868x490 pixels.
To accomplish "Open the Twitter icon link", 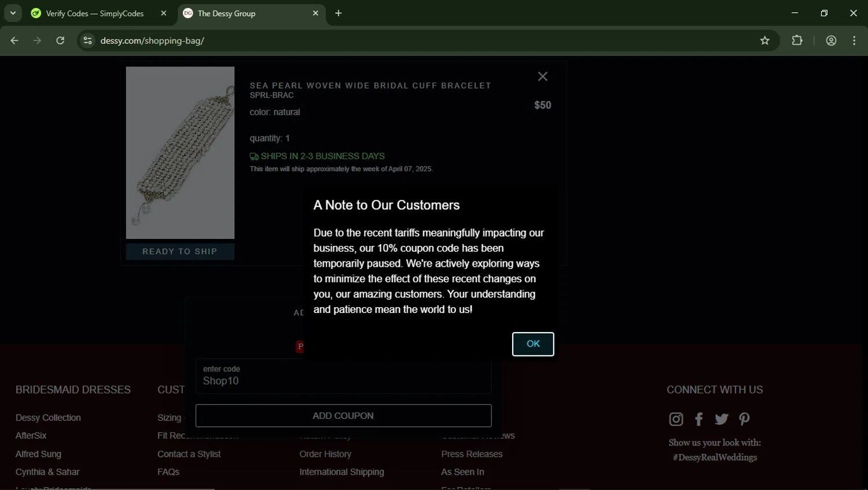I will click(722, 419).
